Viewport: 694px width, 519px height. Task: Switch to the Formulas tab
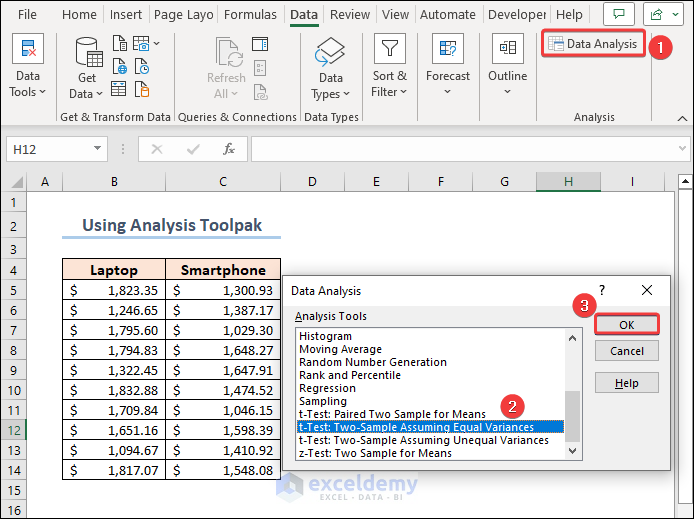(250, 15)
